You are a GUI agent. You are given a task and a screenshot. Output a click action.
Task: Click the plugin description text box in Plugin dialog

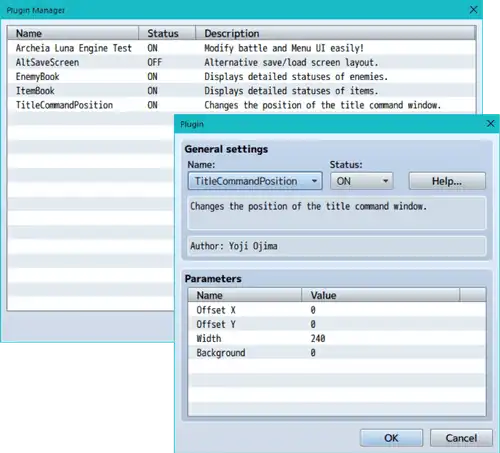pyautogui.click(x=337, y=213)
